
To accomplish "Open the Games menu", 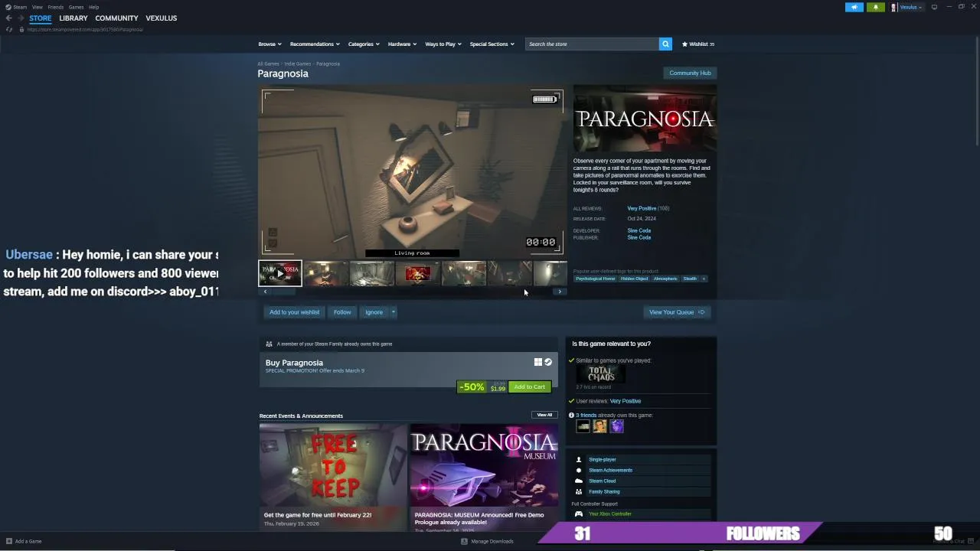I will [x=76, y=7].
